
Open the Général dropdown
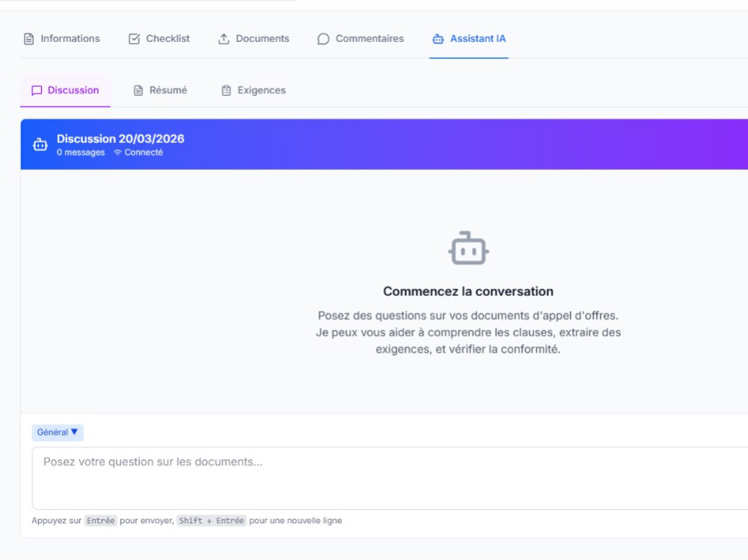point(58,433)
